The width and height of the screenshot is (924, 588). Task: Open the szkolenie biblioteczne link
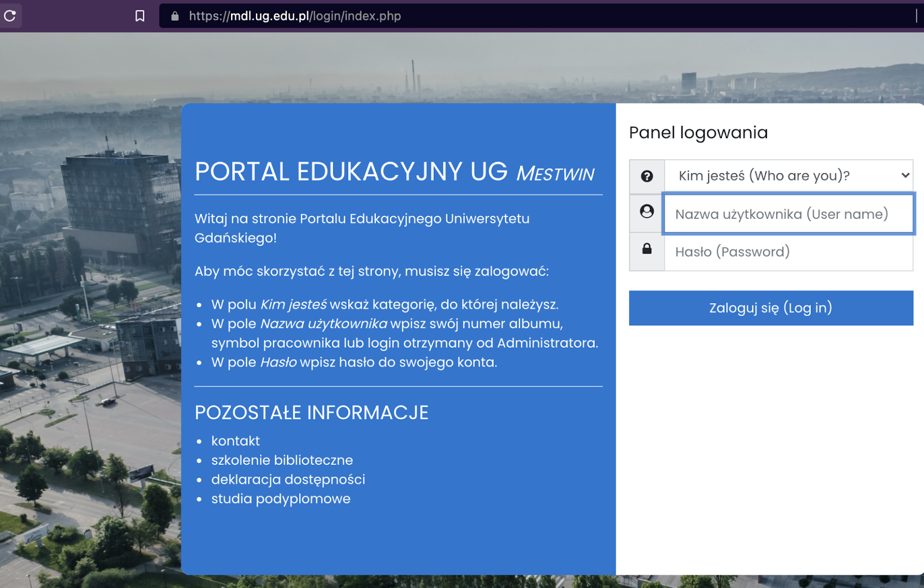(x=282, y=460)
